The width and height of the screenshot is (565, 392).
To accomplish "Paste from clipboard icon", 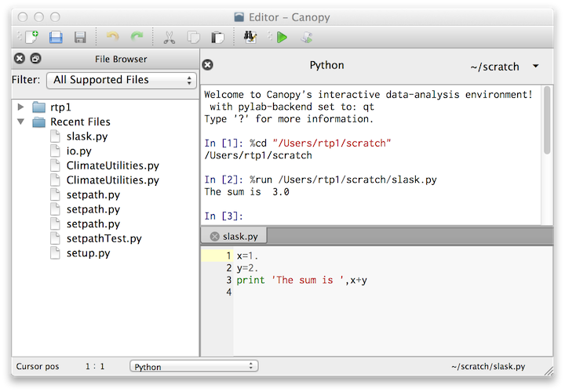I will [217, 37].
